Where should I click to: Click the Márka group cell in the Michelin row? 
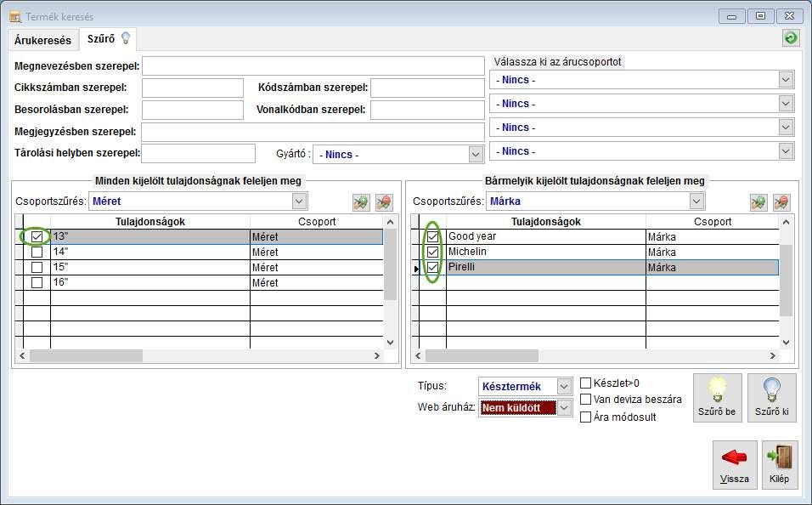(x=713, y=252)
